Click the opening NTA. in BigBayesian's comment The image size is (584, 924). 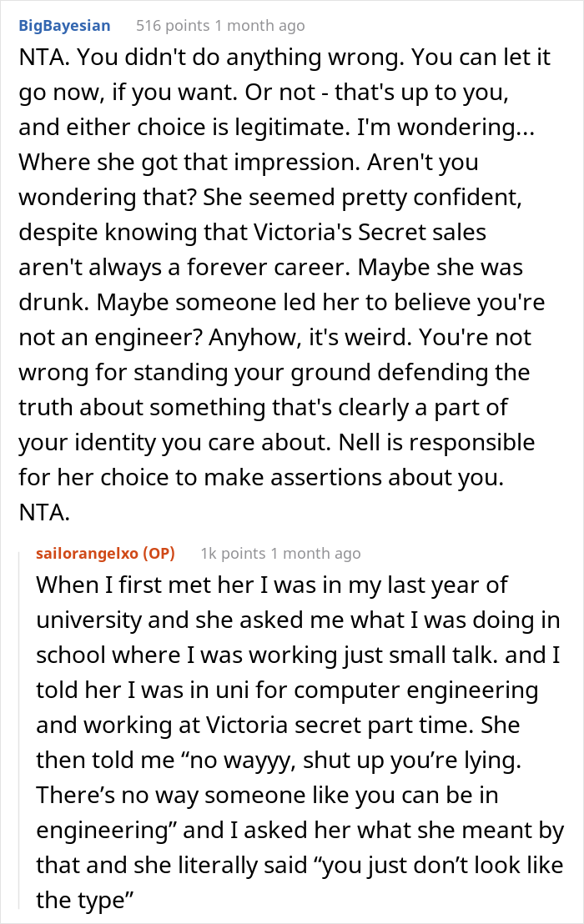coord(43,61)
